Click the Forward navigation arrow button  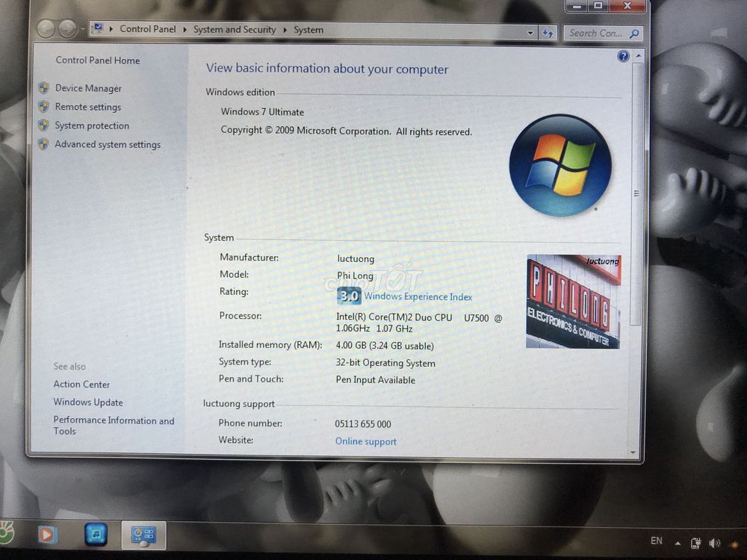tap(68, 29)
